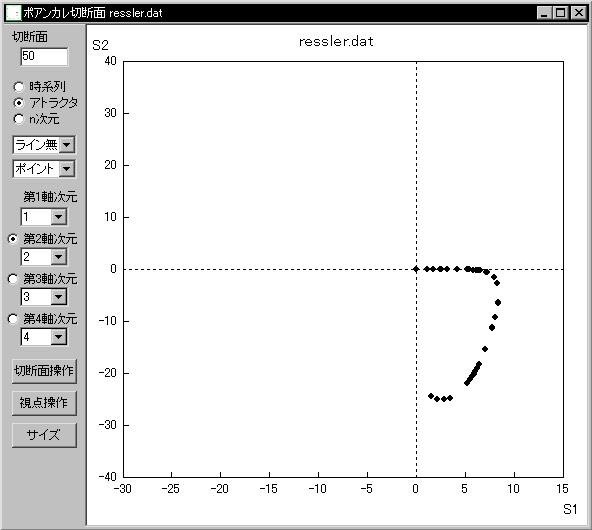
Task: Maximize the ressler.dat window
Action: 561,13
